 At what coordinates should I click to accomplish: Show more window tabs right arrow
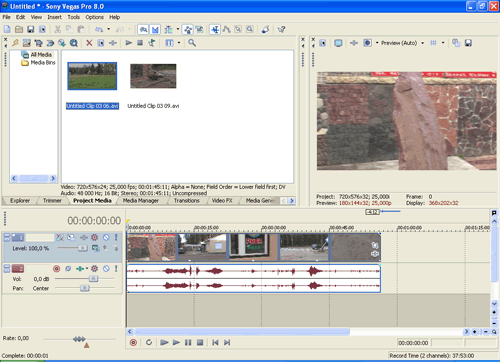292,201
